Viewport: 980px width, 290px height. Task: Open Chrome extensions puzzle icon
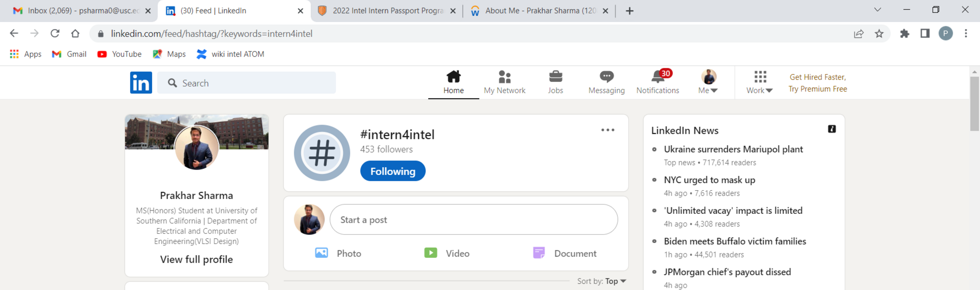click(x=904, y=34)
